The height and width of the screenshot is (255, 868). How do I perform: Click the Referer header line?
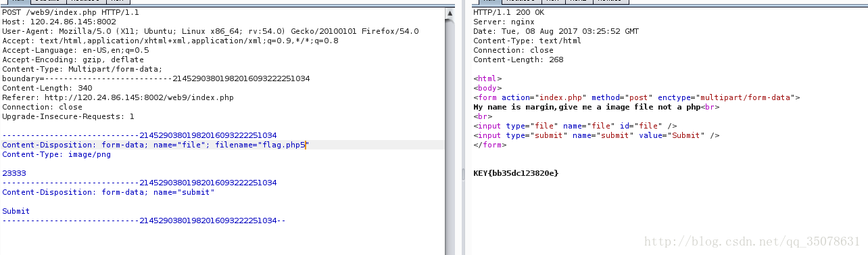[118, 97]
